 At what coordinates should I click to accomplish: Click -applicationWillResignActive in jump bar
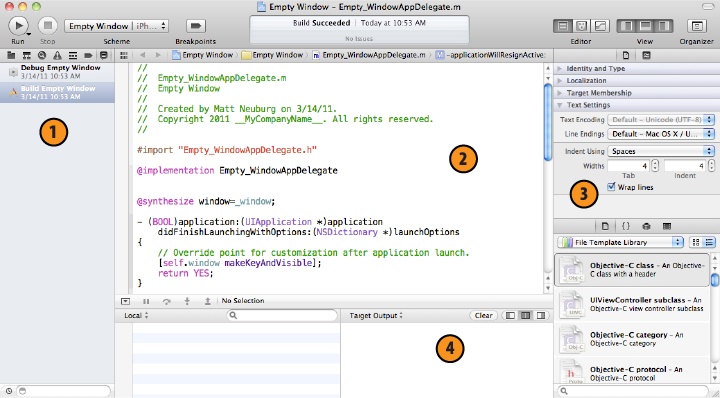[490, 55]
